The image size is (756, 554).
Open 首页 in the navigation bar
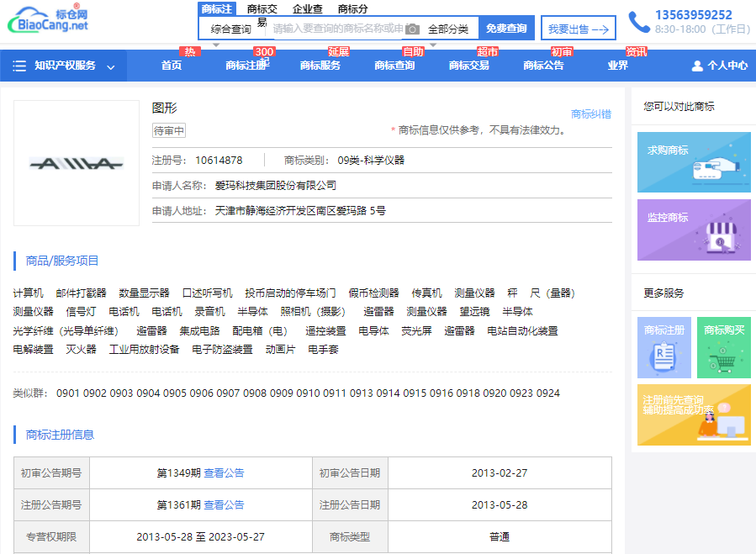172,66
